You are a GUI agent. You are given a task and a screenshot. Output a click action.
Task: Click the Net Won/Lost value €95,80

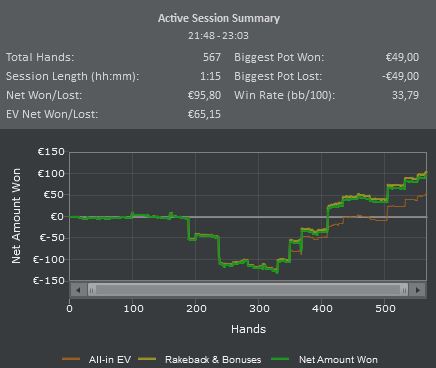[x=204, y=95]
